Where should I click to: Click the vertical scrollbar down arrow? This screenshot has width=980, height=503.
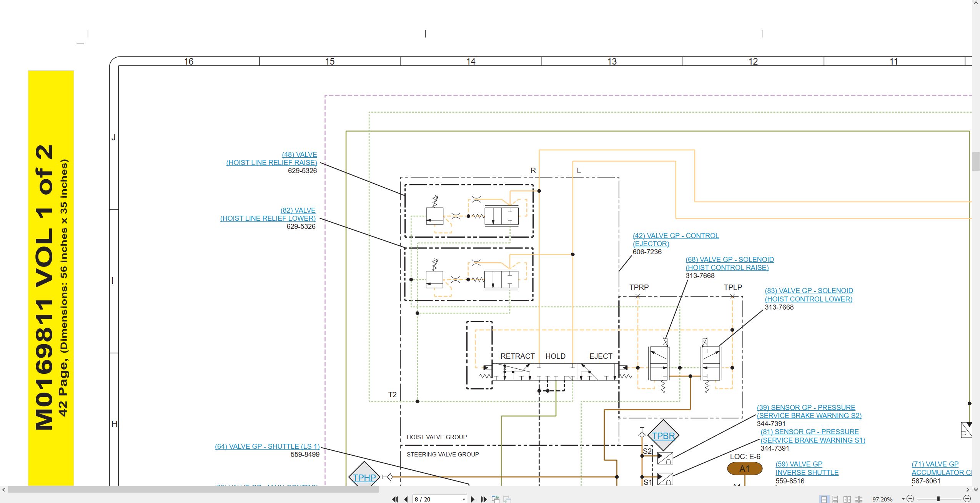pyautogui.click(x=976, y=490)
